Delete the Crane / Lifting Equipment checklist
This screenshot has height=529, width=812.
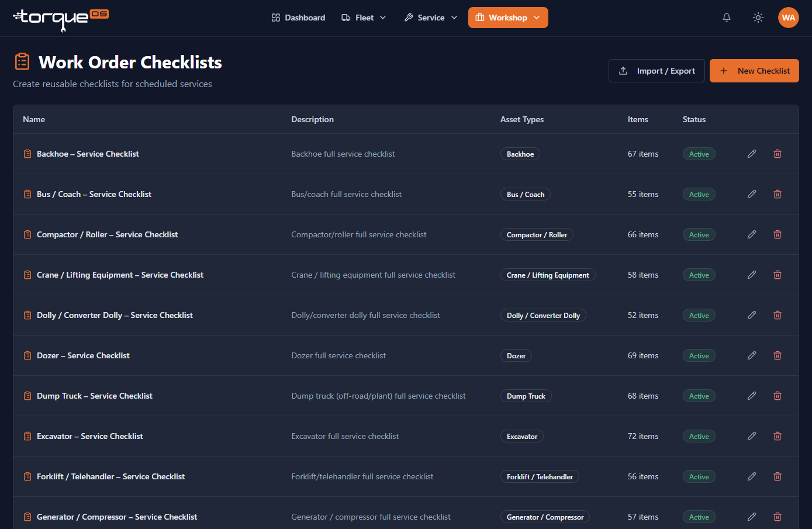click(x=778, y=275)
